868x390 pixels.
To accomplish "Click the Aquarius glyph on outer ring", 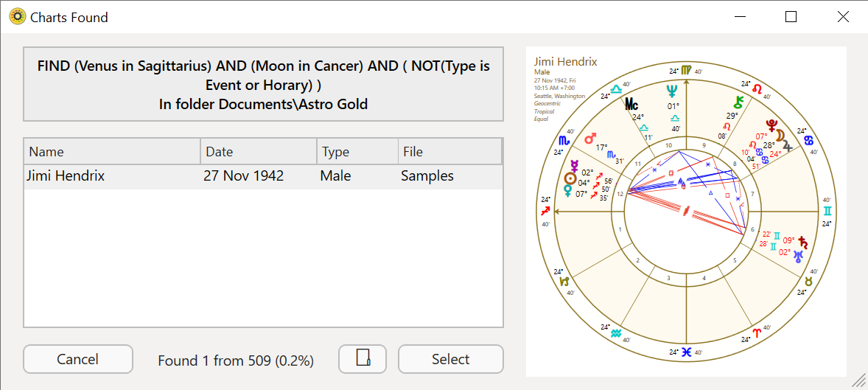I will pos(615,333).
